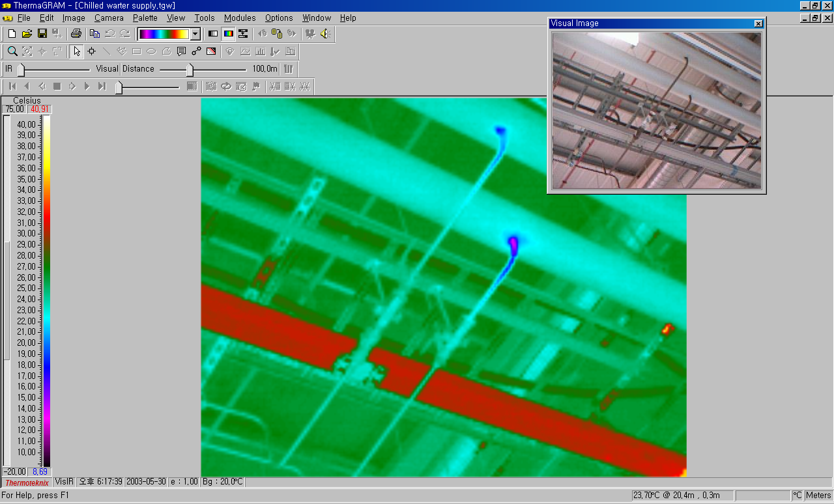Click the upper limit 75,00 temperature field
The width and height of the screenshot is (834, 504).
point(14,109)
